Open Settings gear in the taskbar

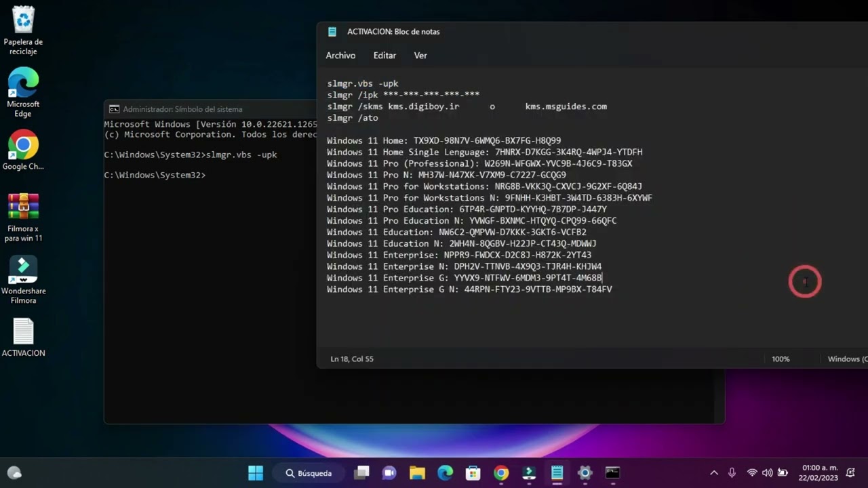585,473
